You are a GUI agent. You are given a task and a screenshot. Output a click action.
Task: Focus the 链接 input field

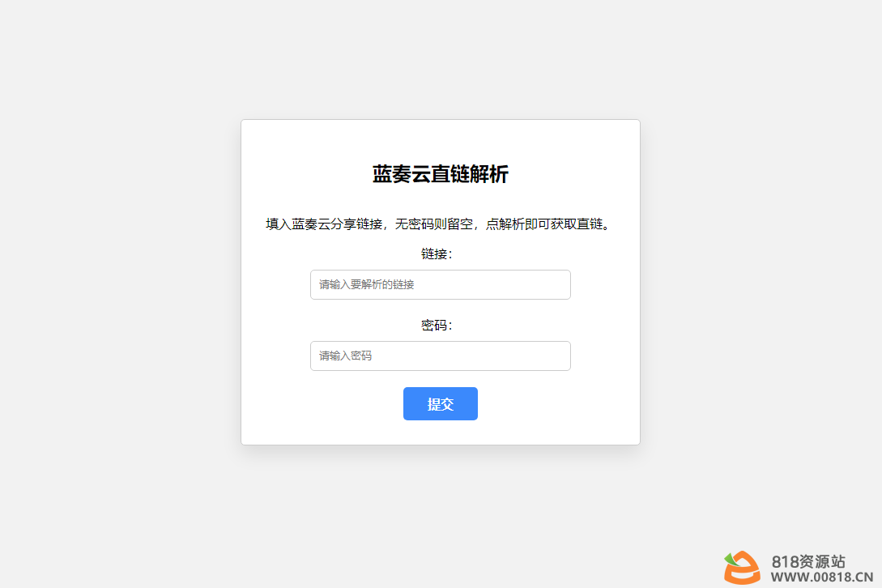[441, 285]
